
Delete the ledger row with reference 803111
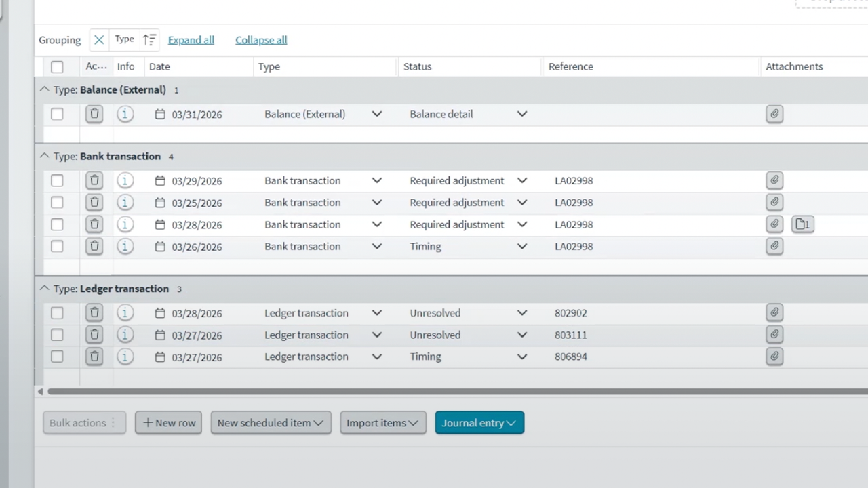94,335
